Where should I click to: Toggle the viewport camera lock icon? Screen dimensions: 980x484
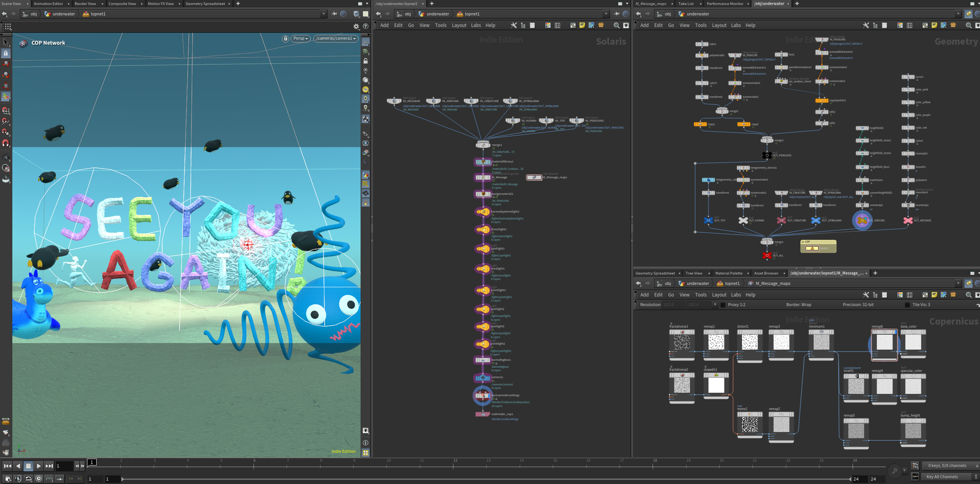click(x=285, y=39)
